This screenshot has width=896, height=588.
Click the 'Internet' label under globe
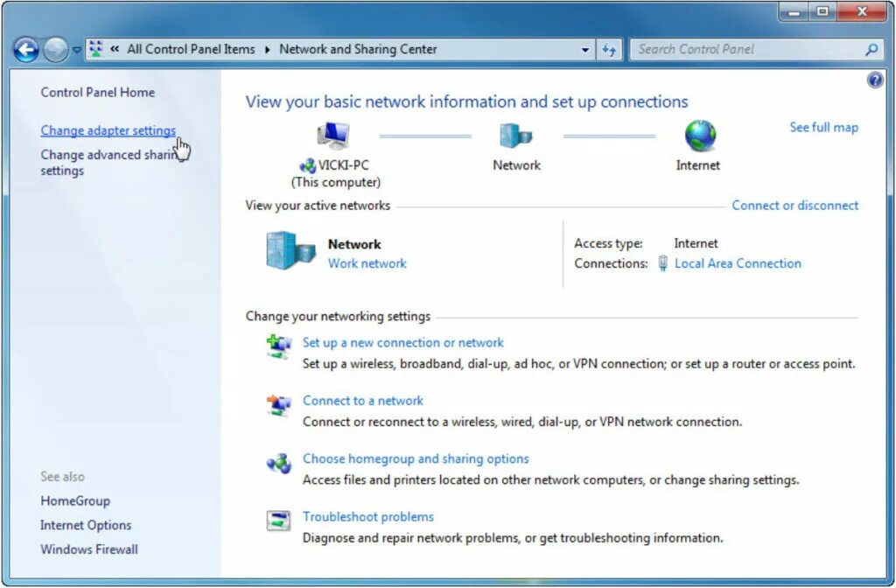(x=697, y=165)
